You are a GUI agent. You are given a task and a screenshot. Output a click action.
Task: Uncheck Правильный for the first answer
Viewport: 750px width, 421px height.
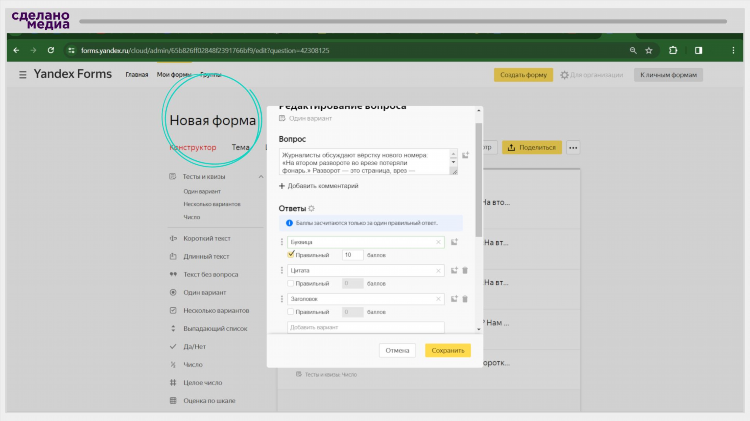(x=291, y=255)
